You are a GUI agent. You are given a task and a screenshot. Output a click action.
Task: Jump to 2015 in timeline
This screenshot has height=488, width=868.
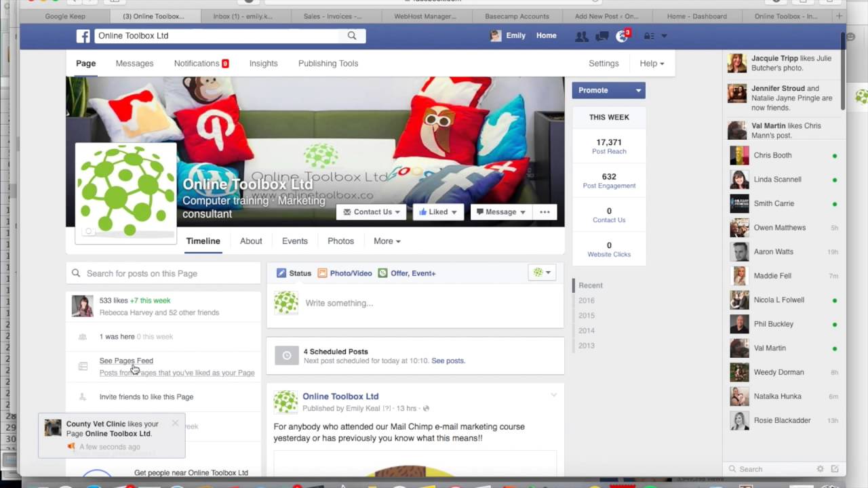tap(587, 316)
